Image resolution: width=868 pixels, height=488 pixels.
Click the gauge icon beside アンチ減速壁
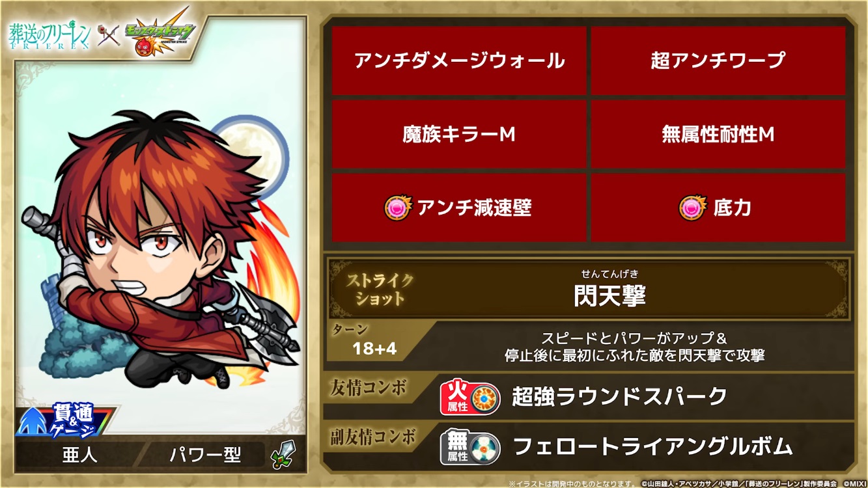pyautogui.click(x=399, y=208)
